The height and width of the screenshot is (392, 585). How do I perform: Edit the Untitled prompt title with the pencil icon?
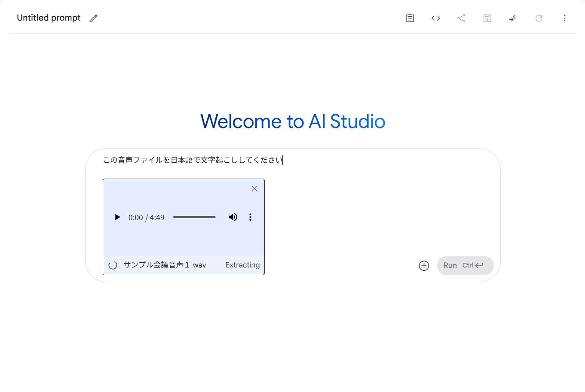click(93, 18)
